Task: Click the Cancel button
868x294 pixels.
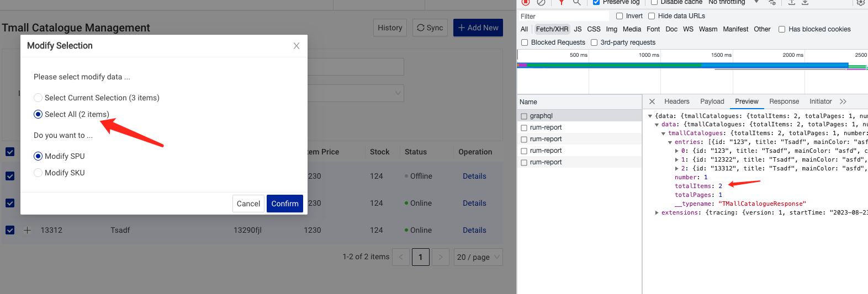Action: pos(248,204)
